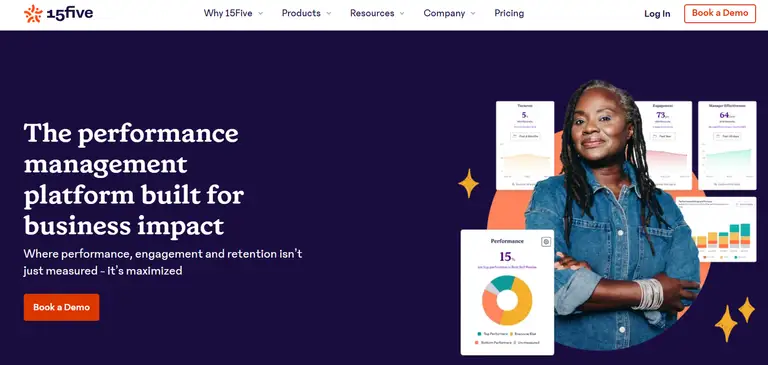Click the Performance card gear icon
This screenshot has width=768, height=365.
546,242
